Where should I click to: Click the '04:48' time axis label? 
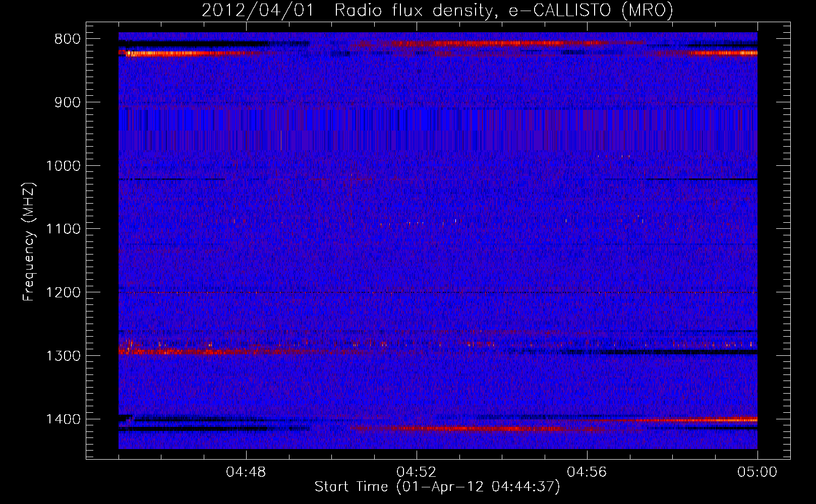pyautogui.click(x=246, y=472)
